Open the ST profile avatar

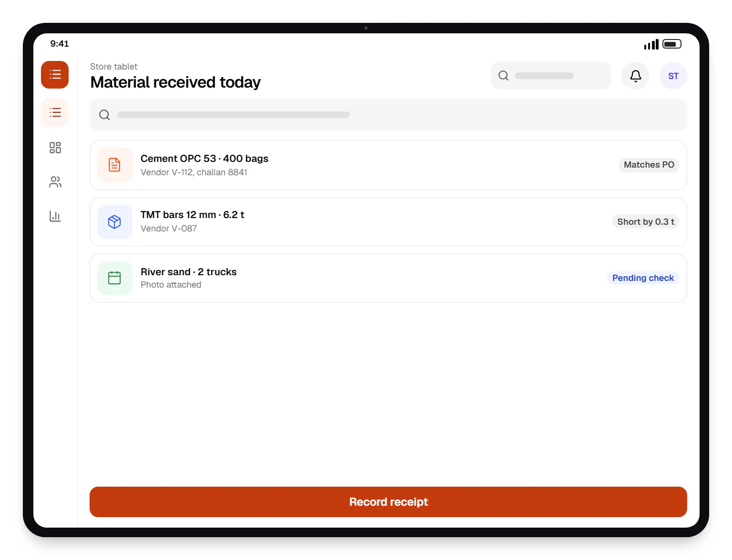[673, 76]
